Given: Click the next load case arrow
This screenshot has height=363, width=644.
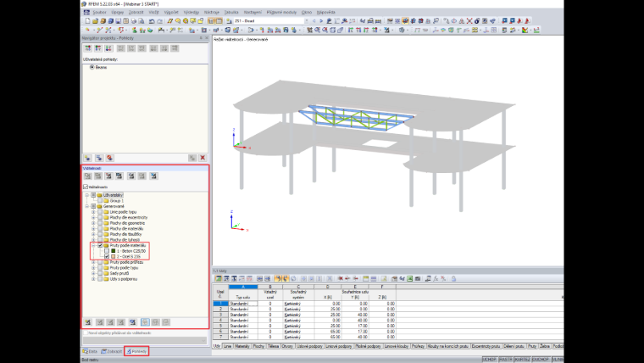Looking at the screenshot, I should pos(321,21).
